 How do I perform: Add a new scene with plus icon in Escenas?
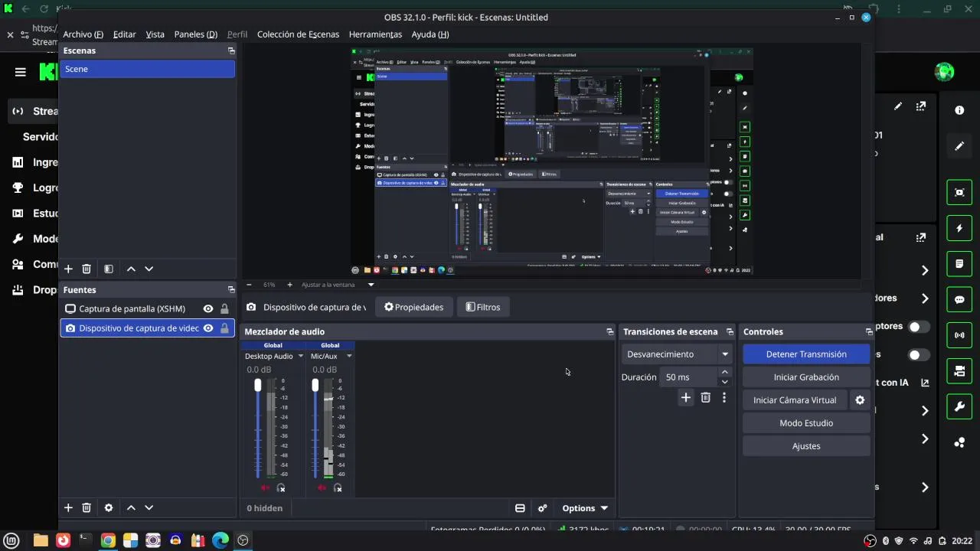point(68,269)
